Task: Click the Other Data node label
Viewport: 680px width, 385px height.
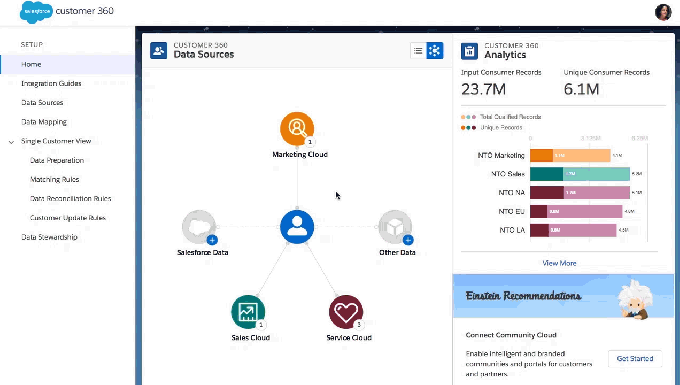Action: point(397,252)
